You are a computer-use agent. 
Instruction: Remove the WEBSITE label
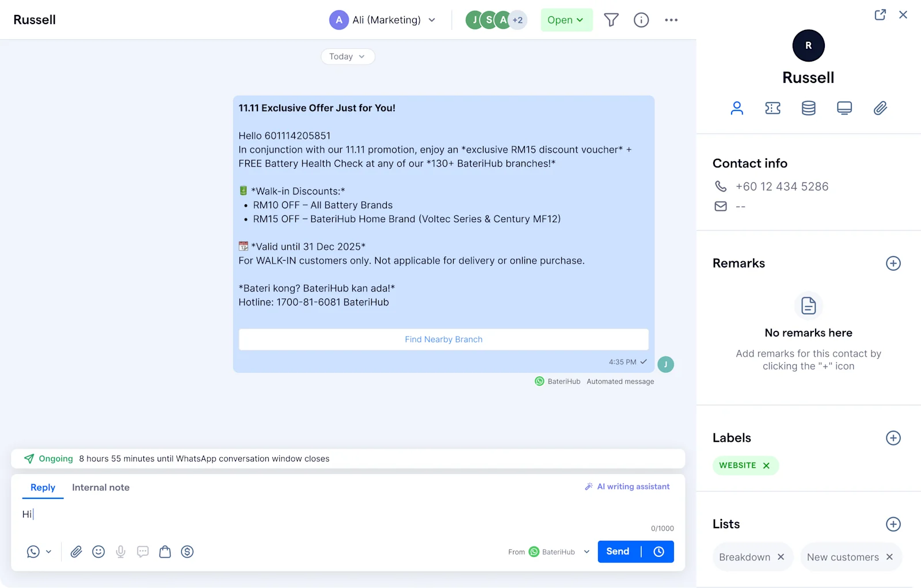pos(766,466)
